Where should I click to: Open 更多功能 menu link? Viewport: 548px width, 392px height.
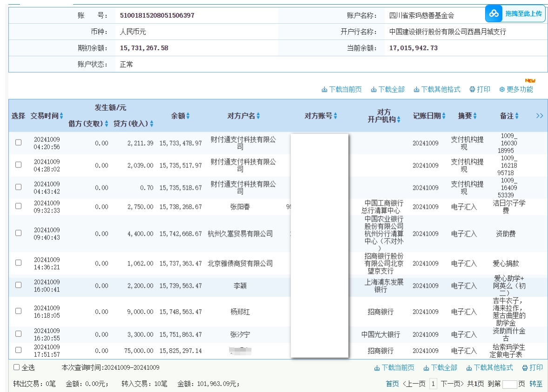coord(520,89)
